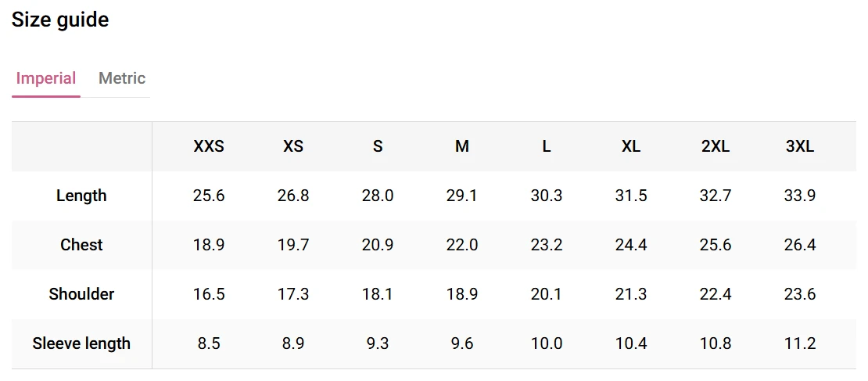The image size is (868, 381).
Task: Click the XL column header
Action: pos(631,146)
